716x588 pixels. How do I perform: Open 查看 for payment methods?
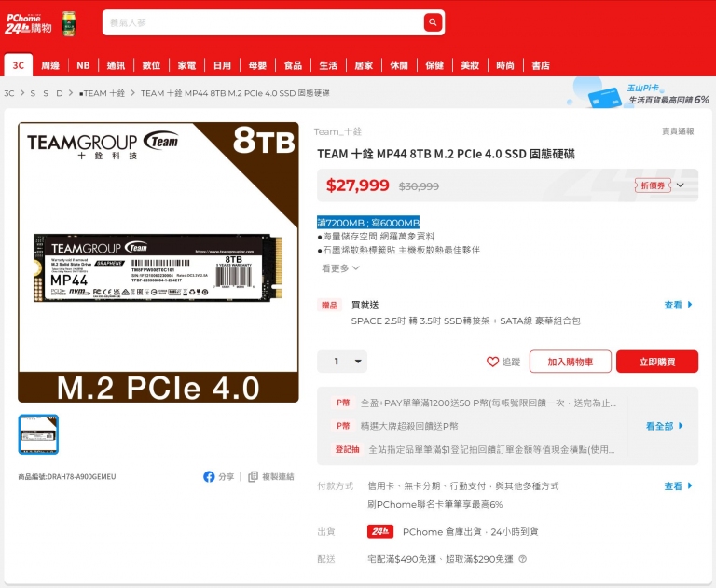tap(678, 485)
